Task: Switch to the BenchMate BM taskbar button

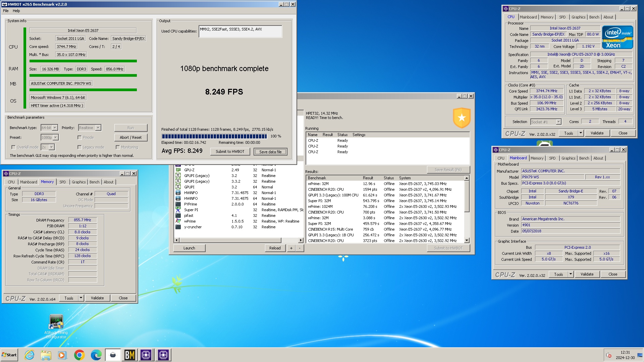Action: click(129, 355)
